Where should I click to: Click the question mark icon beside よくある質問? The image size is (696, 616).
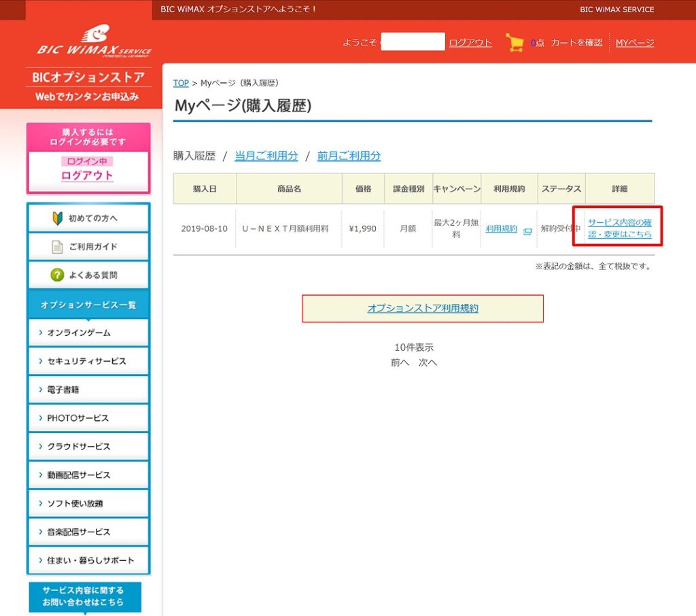point(57,275)
